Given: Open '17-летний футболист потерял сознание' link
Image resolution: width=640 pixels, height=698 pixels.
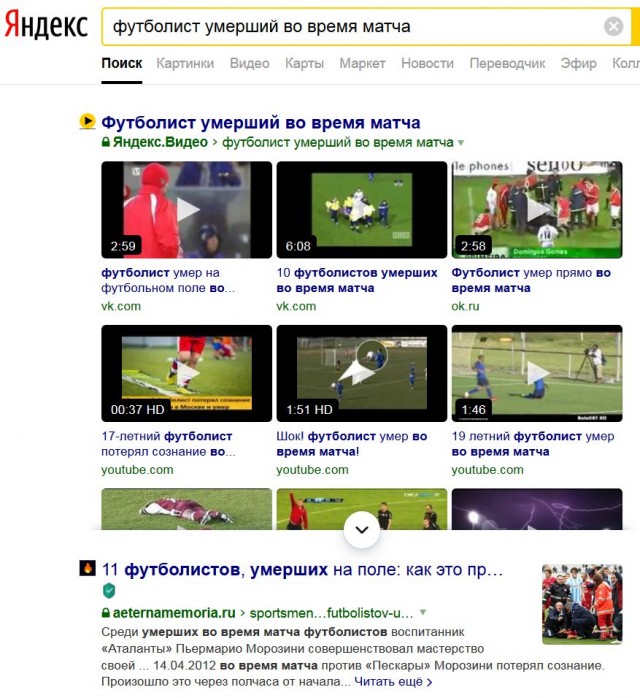Looking at the screenshot, I should (168, 444).
